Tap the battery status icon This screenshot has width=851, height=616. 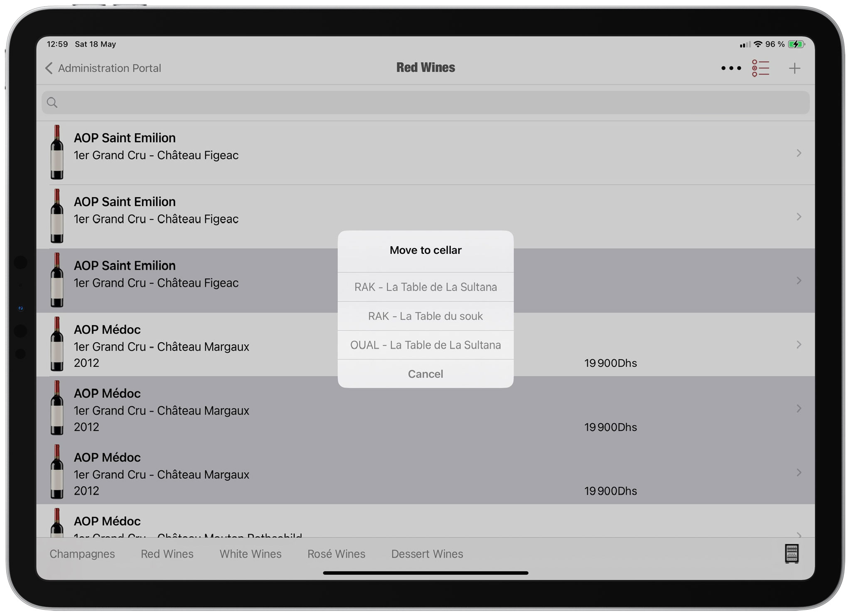click(x=796, y=44)
